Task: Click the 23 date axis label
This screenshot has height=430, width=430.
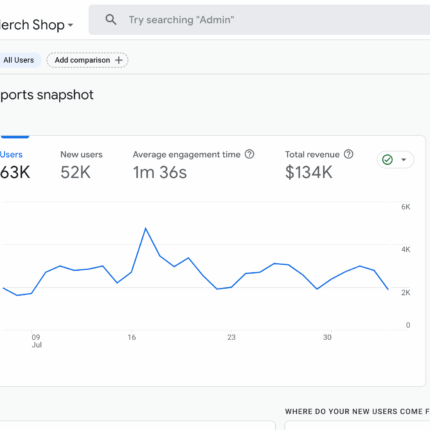Action: (231, 337)
